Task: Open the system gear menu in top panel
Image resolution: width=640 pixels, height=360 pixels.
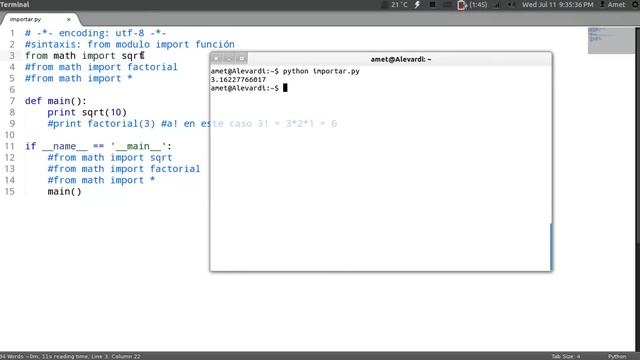Action: point(636,4)
